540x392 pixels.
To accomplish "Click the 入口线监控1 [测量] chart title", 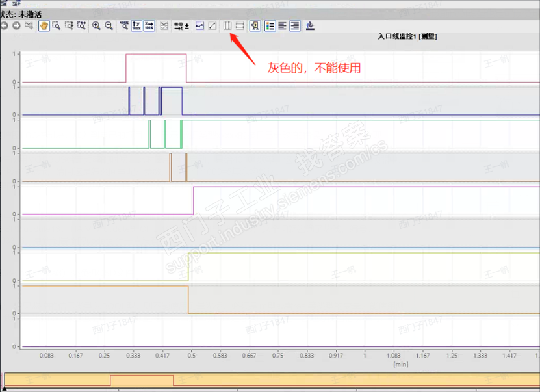I will click(407, 36).
